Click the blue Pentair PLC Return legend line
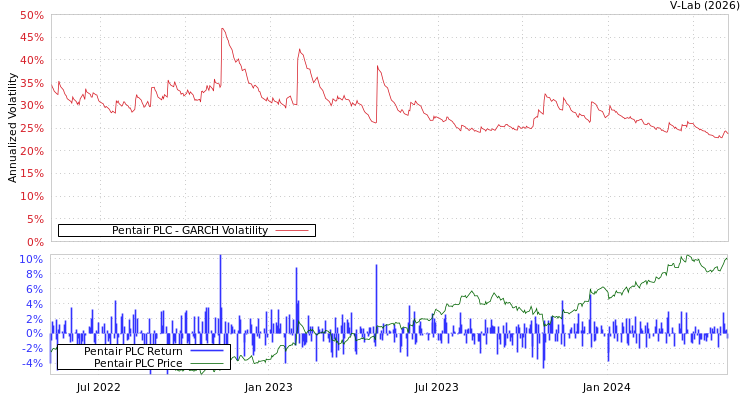 click(206, 351)
